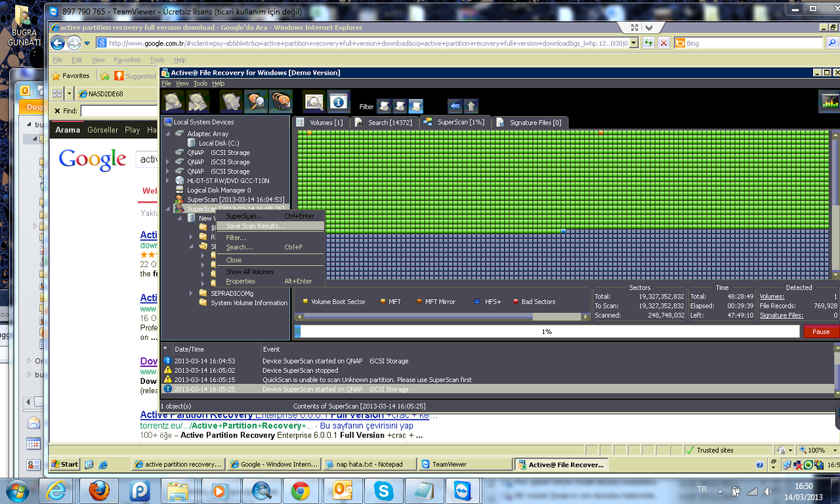Click Internet Explorer stop (red X) button

point(663,43)
